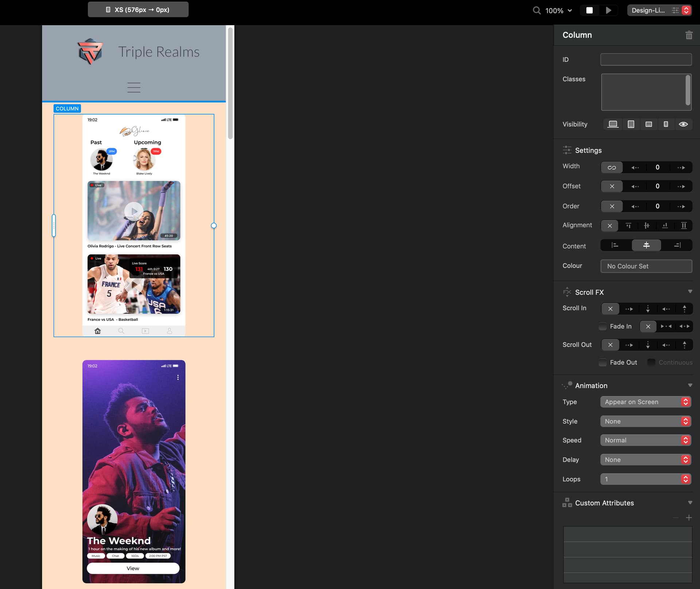Click the Width auto link icon
This screenshot has width=700, height=589.
click(x=612, y=167)
